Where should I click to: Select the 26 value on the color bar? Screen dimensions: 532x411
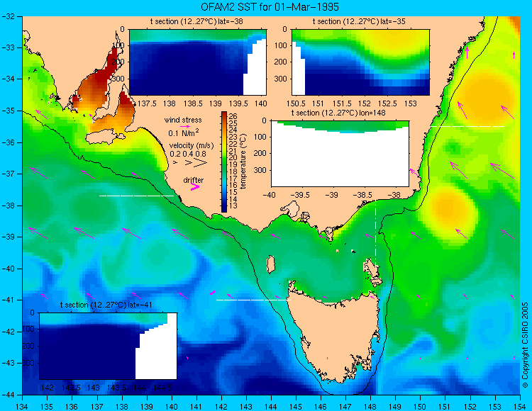[233, 116]
